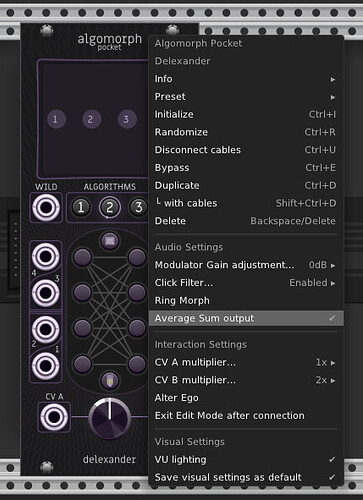The image size is (363, 500).
Task: Open the Preset submenu
Action: [246, 97]
